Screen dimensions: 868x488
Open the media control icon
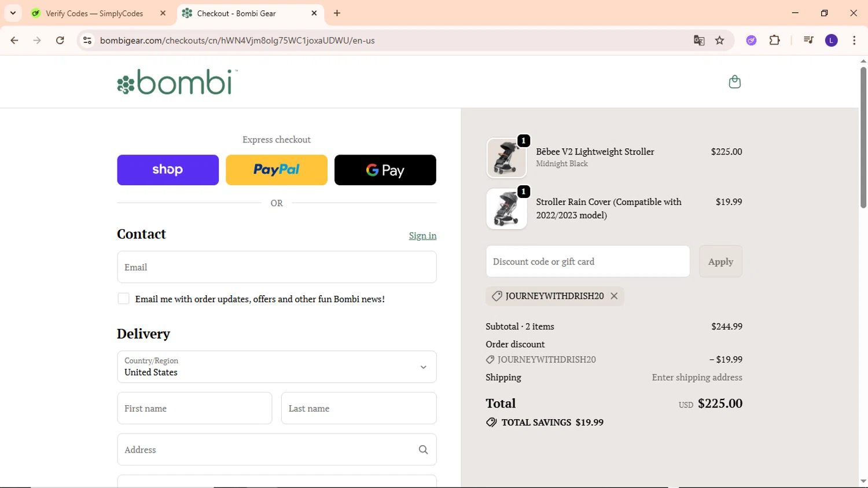pos(808,41)
